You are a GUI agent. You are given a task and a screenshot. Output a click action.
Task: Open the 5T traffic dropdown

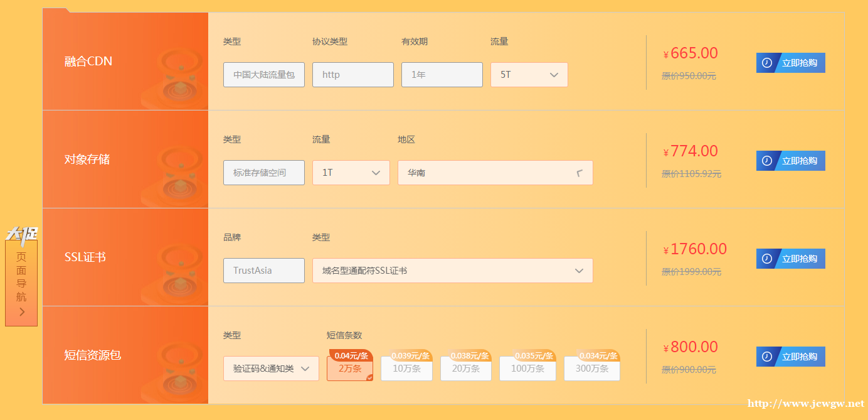pos(529,75)
